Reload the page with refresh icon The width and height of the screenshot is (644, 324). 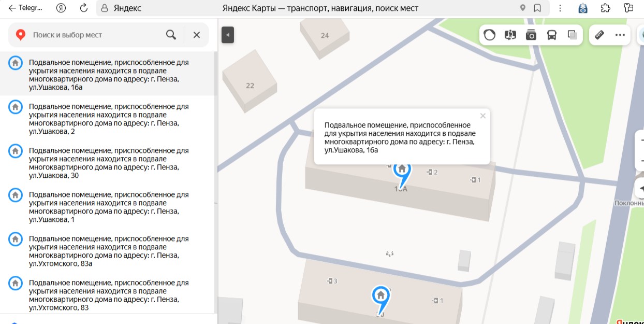pyautogui.click(x=84, y=8)
